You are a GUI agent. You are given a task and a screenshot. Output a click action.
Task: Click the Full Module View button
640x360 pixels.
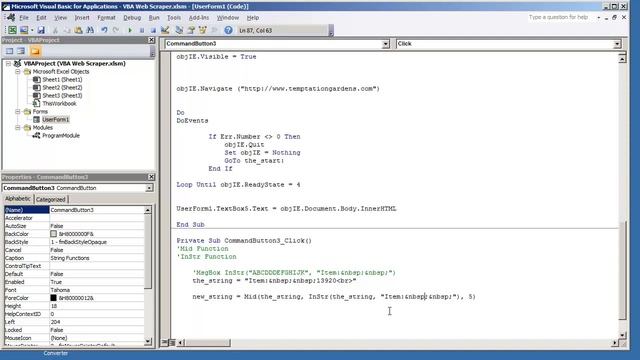tap(172, 342)
